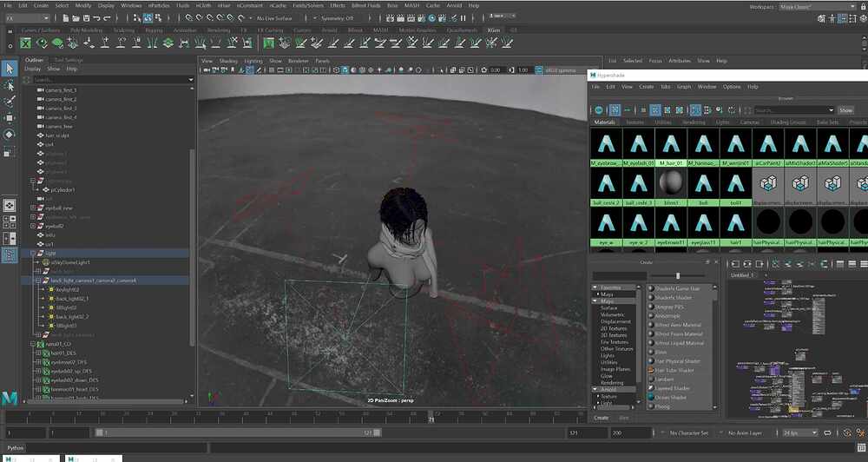Click the time range slider bar

[x=238, y=432]
